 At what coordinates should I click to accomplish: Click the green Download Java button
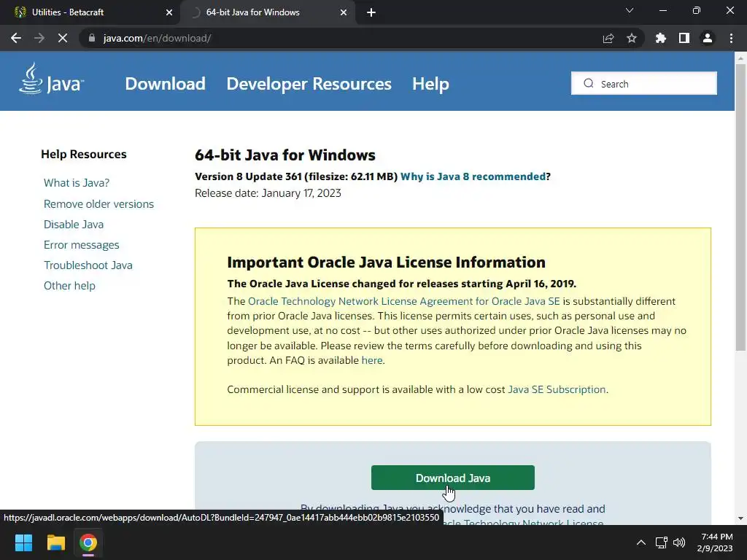coord(452,478)
